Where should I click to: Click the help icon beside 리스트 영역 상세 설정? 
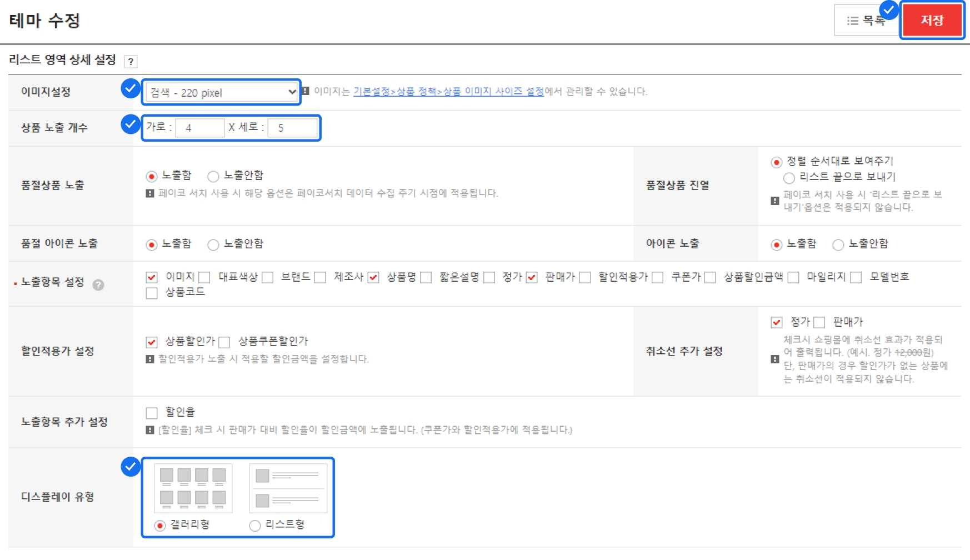tap(131, 61)
